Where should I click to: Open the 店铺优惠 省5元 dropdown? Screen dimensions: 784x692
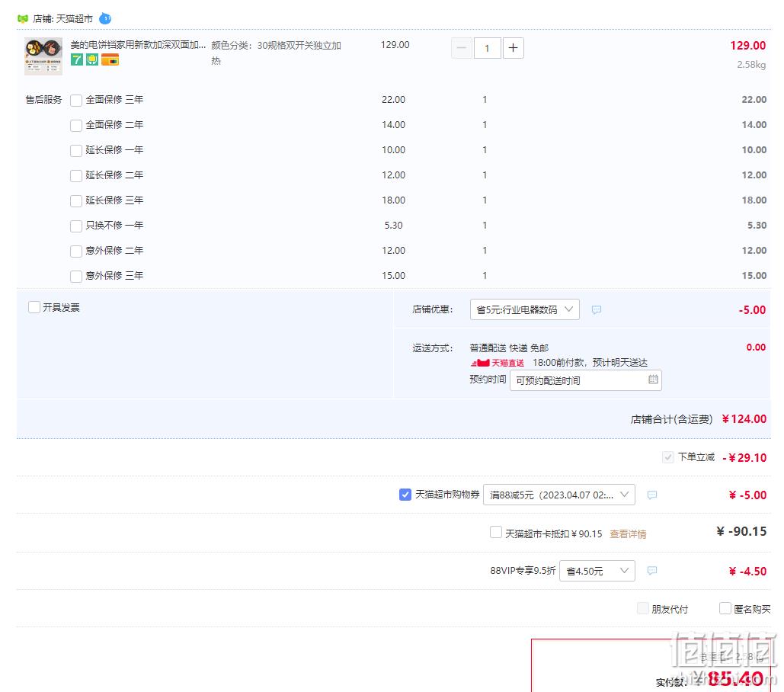[x=524, y=309]
